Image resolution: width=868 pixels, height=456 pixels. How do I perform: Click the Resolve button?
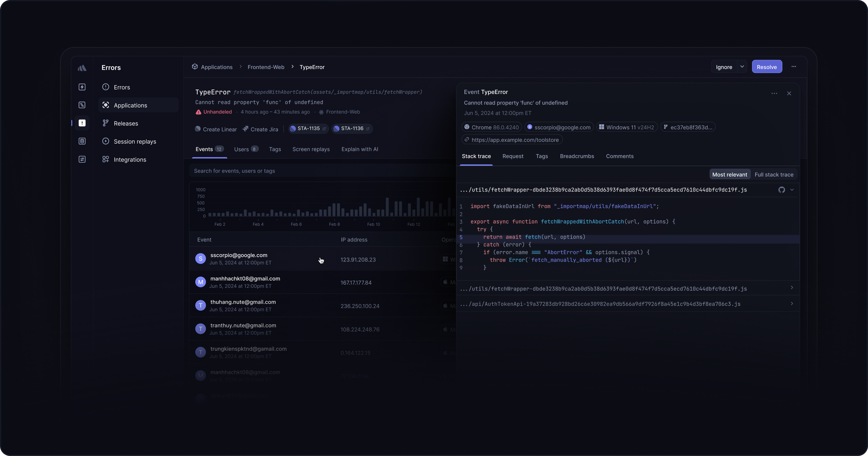[x=767, y=67]
